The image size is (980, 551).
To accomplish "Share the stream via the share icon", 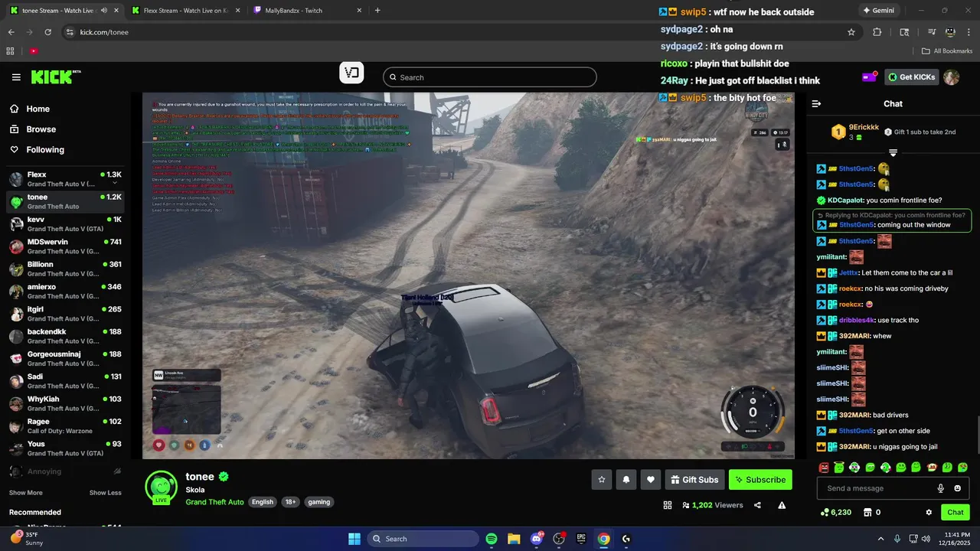I will click(757, 505).
